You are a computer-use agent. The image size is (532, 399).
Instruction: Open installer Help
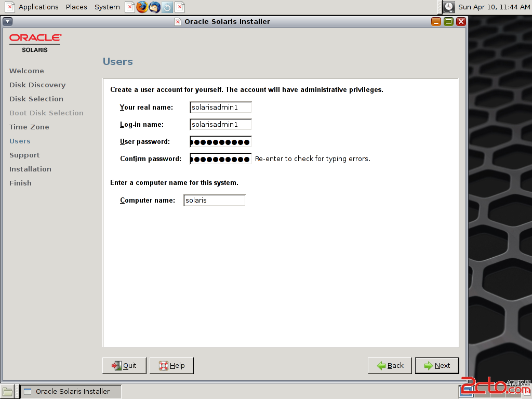[x=171, y=365]
